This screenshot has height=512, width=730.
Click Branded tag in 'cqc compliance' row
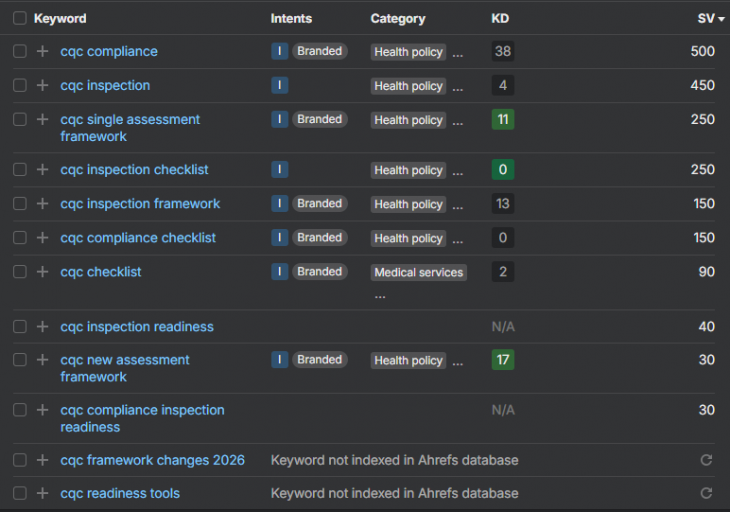point(319,51)
